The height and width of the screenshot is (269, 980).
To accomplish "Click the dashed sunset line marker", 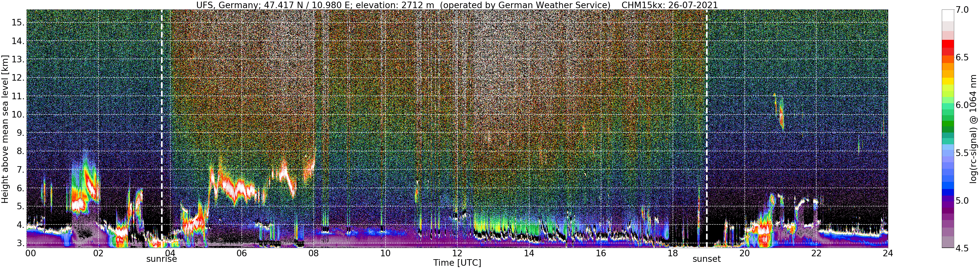I will click(x=706, y=129).
